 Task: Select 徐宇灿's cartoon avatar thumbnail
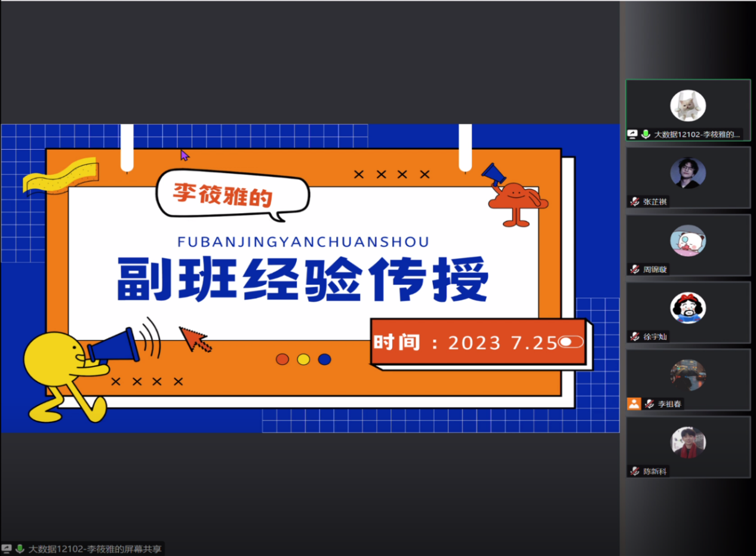(x=688, y=308)
